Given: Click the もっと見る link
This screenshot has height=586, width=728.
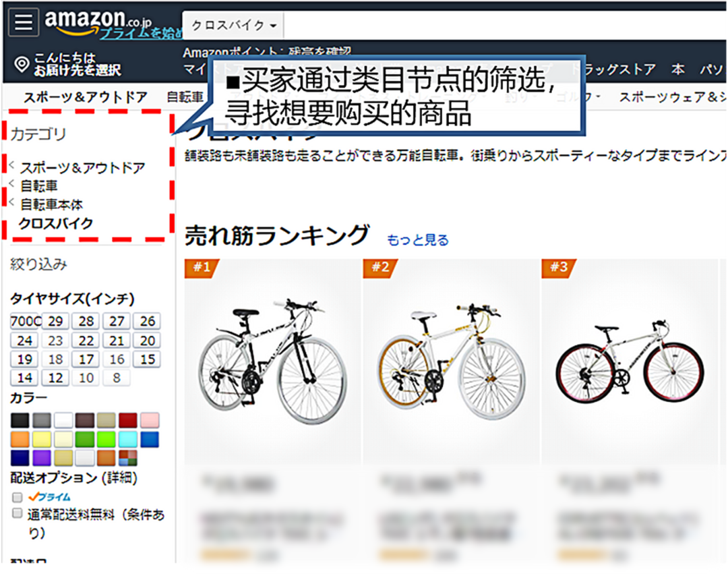Looking at the screenshot, I should [x=418, y=239].
